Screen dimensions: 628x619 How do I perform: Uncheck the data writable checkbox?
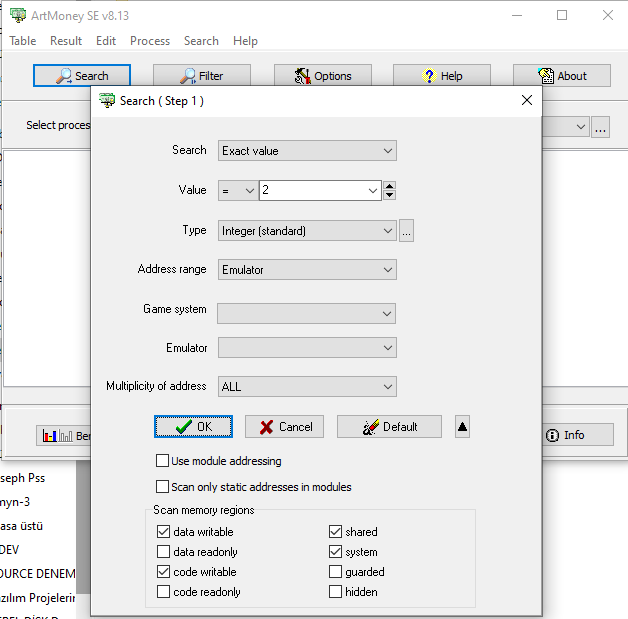[x=163, y=531]
